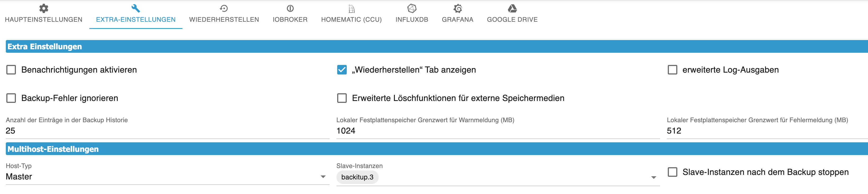This screenshot has width=868, height=194.
Task: Click the restore clock icon above Wiederherstellen
Action: coord(224,8)
